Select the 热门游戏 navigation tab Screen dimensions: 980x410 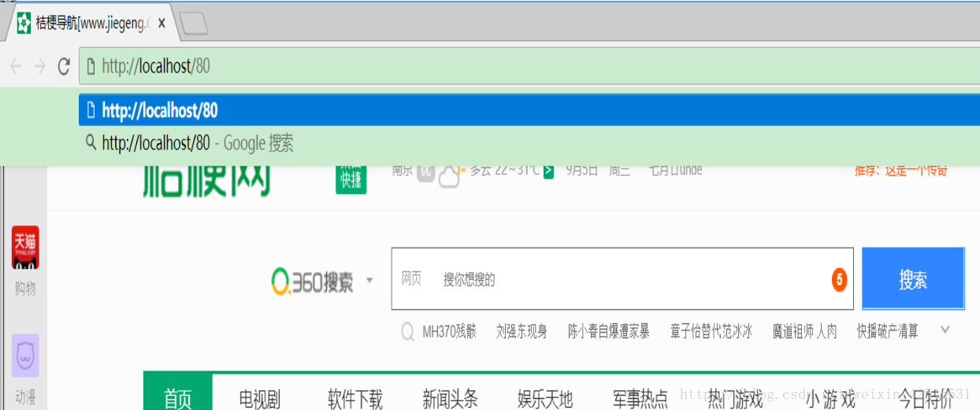[x=736, y=397]
